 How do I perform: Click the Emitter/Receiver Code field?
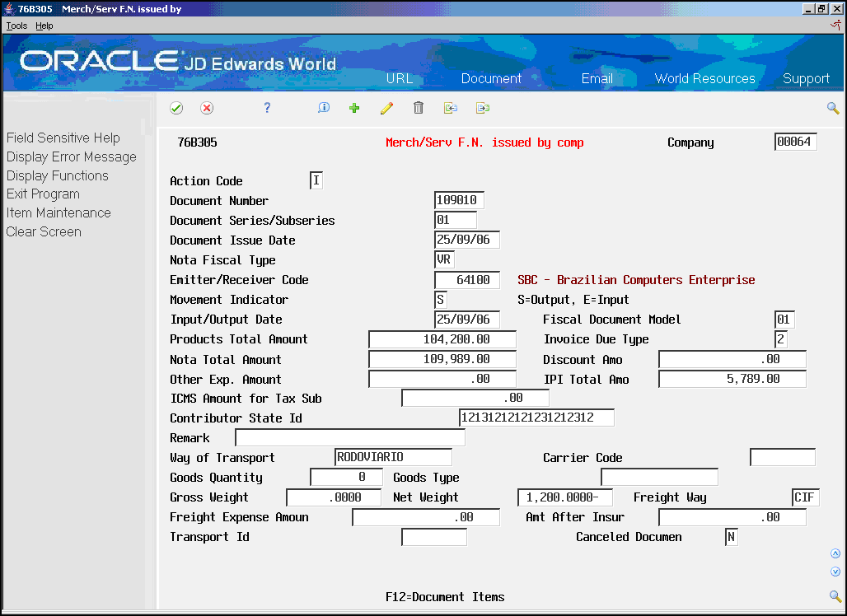click(466, 280)
